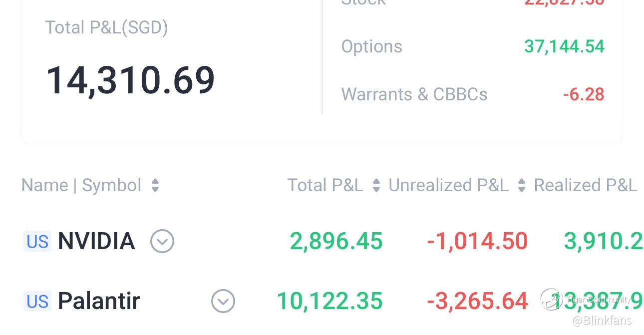Click sort arrows next to Unrealized P&L header
Viewport: 644px width, 335px height.
[522, 186]
